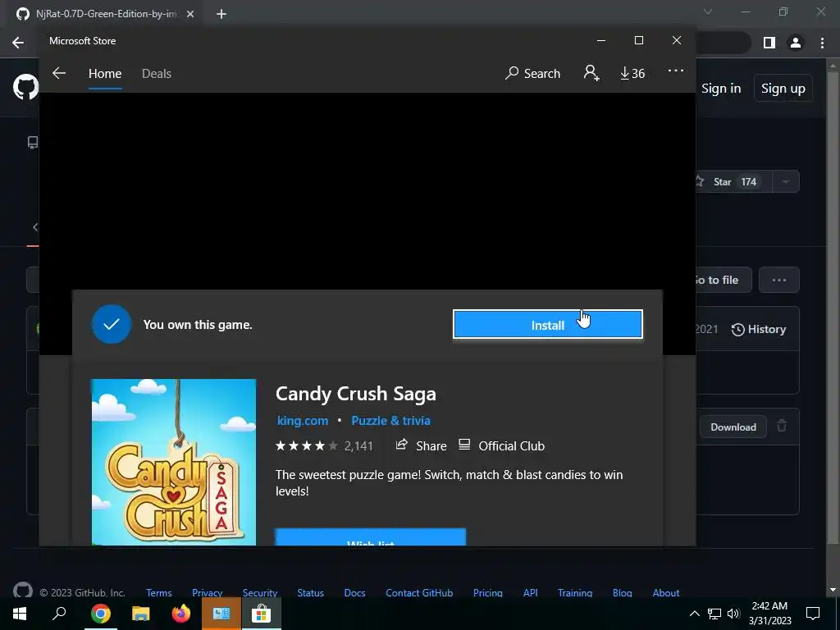This screenshot has width=840, height=630.
Task: Click the star rating with 2,141 reviews
Action: (x=323, y=445)
